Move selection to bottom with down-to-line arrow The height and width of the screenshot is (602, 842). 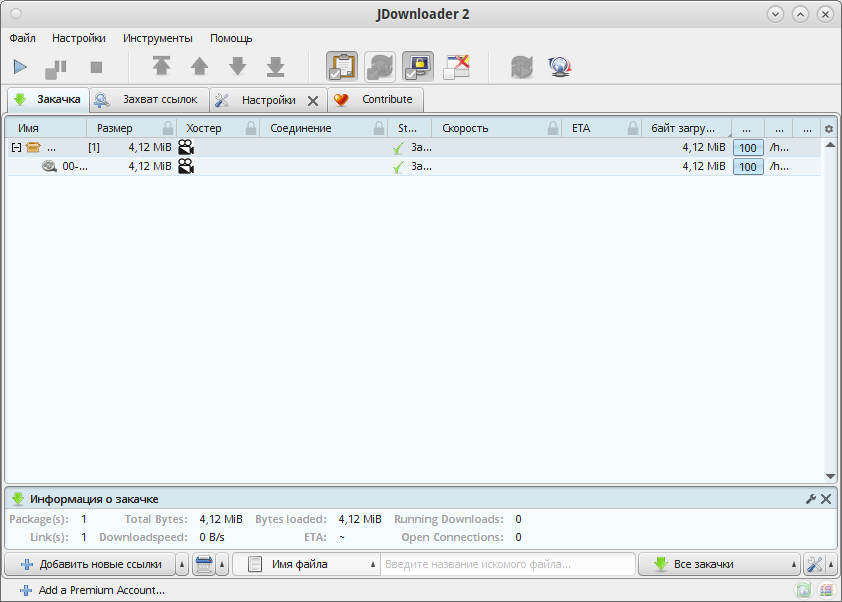point(275,67)
